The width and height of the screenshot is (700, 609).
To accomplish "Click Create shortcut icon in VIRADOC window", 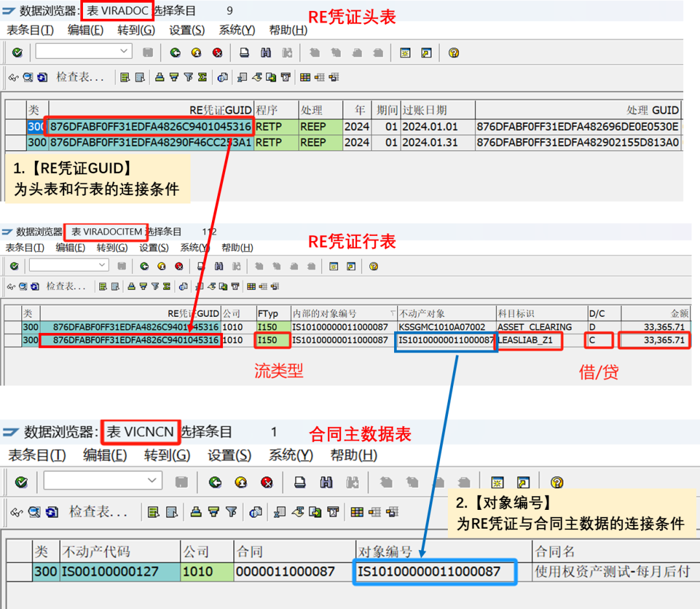I will (426, 52).
